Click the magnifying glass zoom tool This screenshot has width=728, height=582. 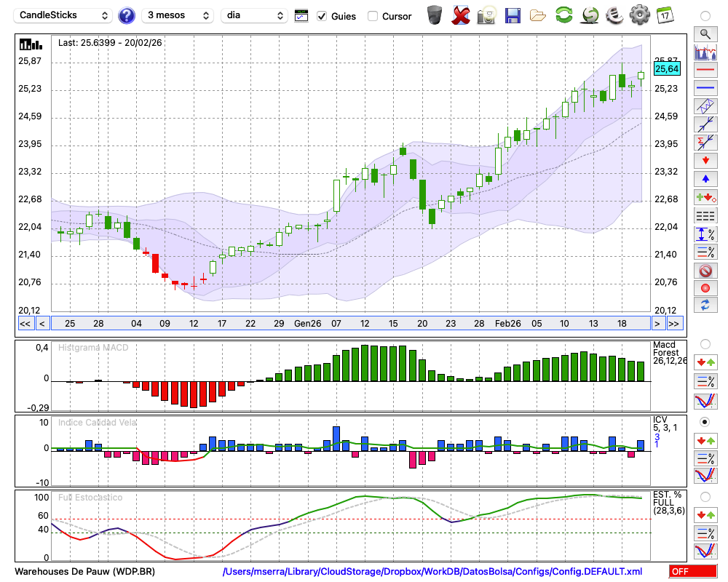tap(705, 33)
